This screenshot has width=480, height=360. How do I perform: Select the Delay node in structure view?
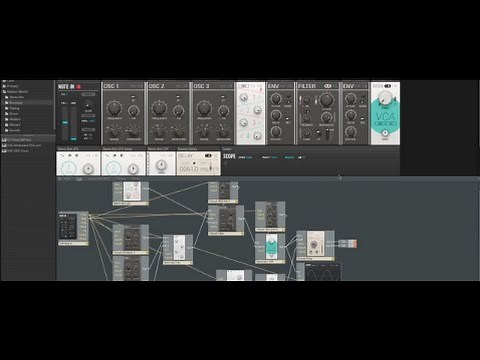[315, 245]
